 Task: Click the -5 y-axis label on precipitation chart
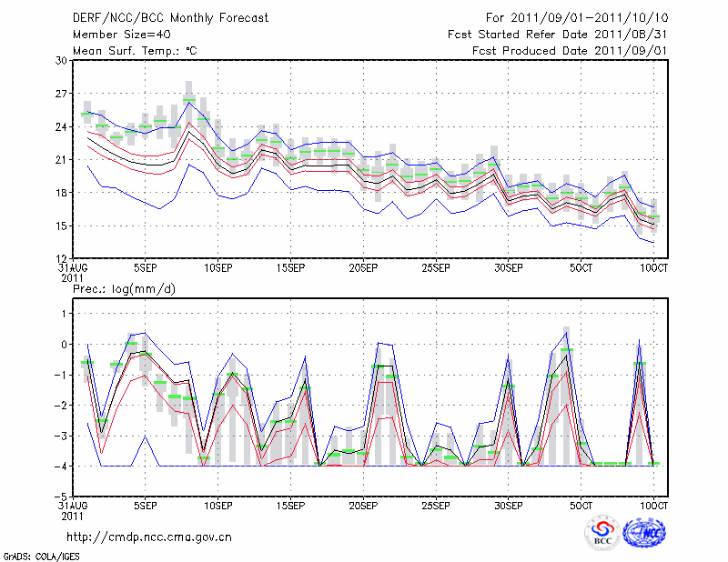pos(61,497)
